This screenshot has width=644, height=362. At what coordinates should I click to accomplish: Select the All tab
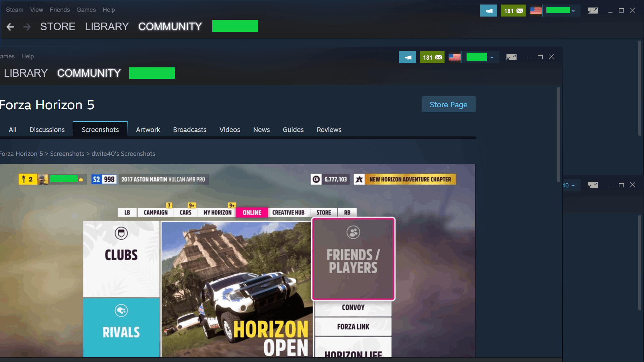coord(12,129)
